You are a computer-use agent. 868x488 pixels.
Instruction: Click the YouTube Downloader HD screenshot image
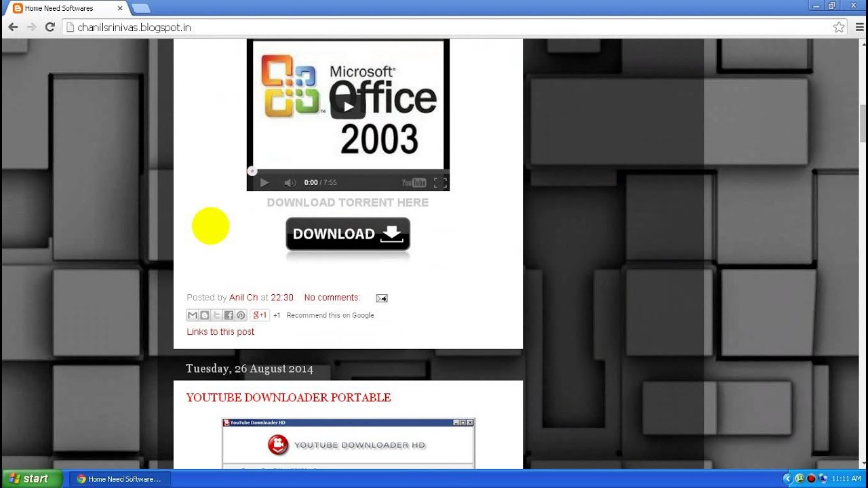[x=349, y=444]
